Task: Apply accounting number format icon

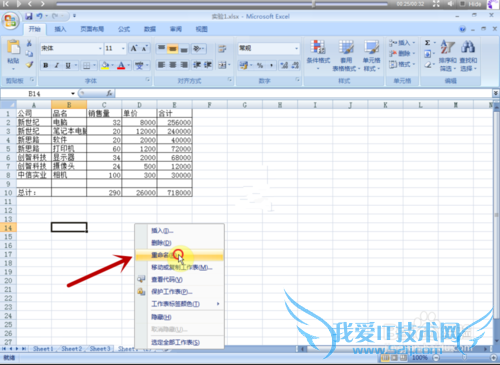Action: point(244,65)
